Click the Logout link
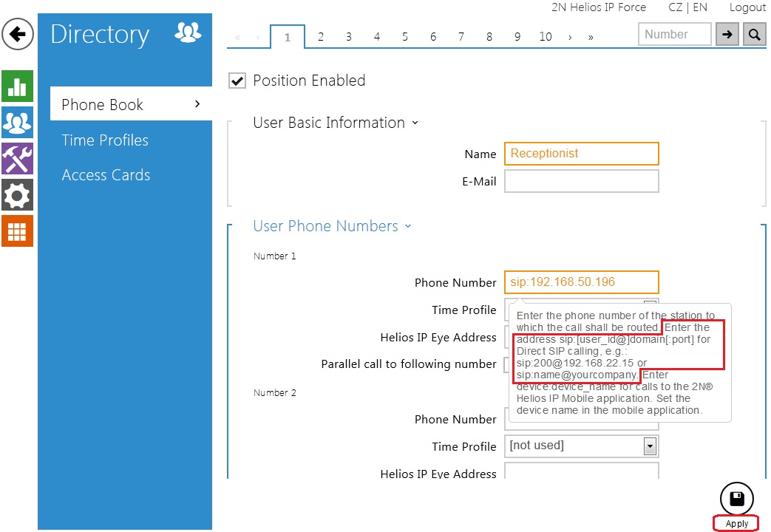 pos(747,7)
